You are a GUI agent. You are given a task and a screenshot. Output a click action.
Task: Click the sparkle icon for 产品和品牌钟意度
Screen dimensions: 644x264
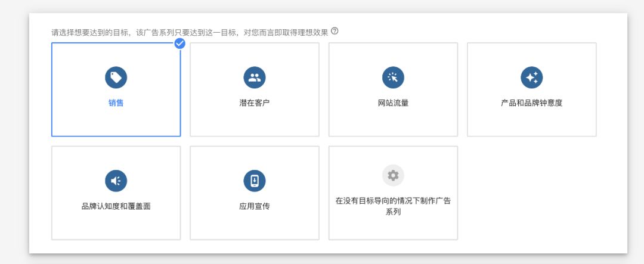point(531,77)
